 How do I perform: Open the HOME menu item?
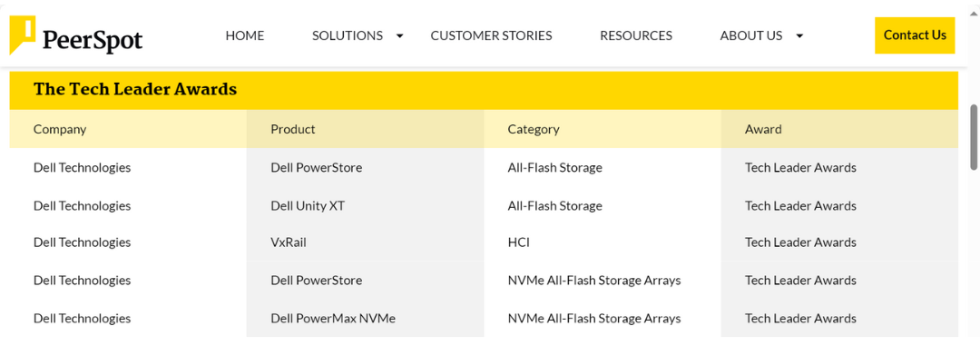pos(244,35)
